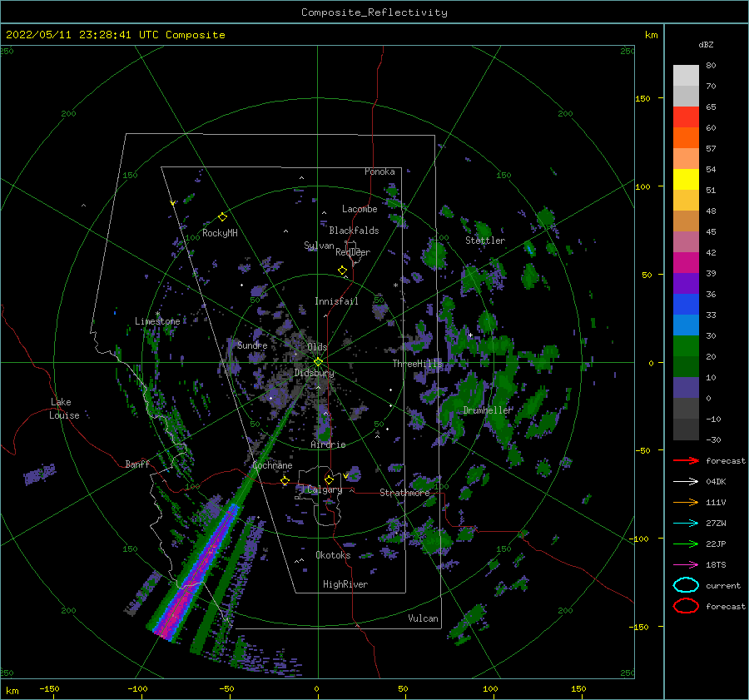This screenshot has height=700, width=749.
Task: Click the yellow marker near RedDeer
Action: click(x=343, y=271)
